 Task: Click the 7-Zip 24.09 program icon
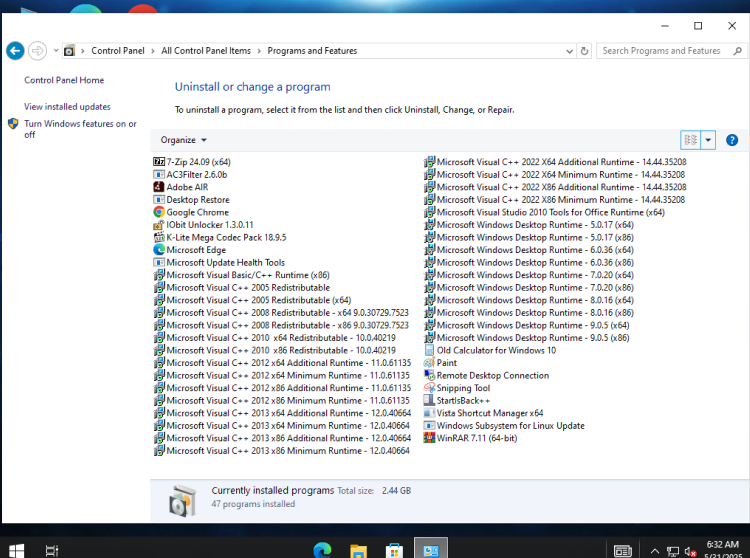[159, 162]
